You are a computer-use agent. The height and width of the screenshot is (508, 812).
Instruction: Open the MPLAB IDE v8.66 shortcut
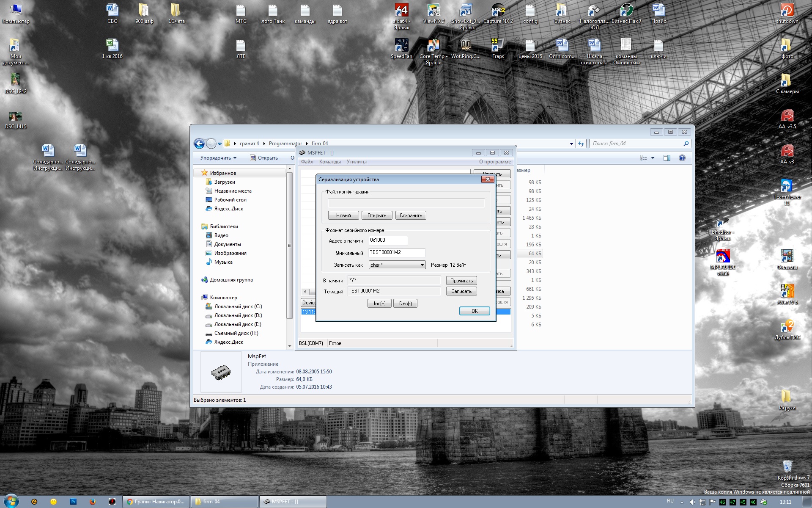click(722, 257)
